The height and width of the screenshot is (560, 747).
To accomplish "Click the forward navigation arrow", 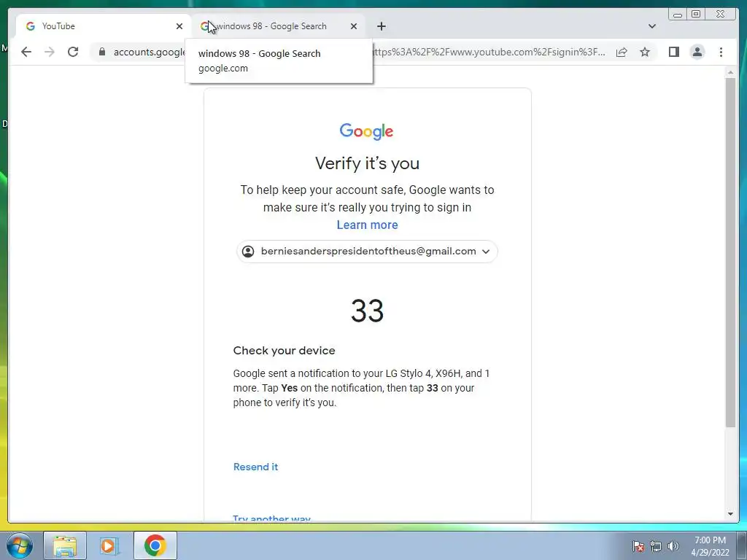I will click(49, 52).
